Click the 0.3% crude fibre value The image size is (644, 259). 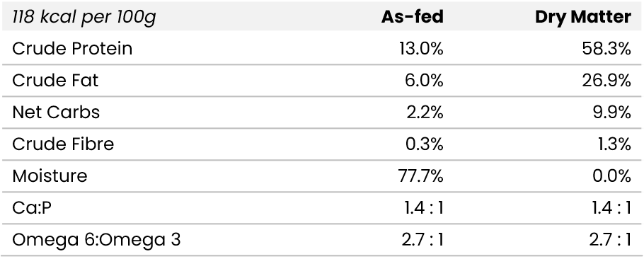coord(425,144)
